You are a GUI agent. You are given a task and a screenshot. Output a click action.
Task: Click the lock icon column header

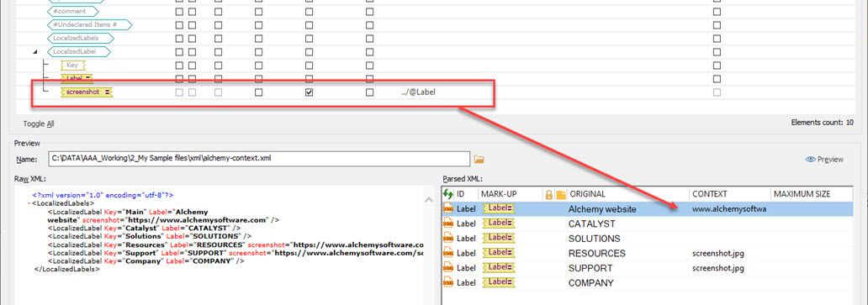click(549, 194)
